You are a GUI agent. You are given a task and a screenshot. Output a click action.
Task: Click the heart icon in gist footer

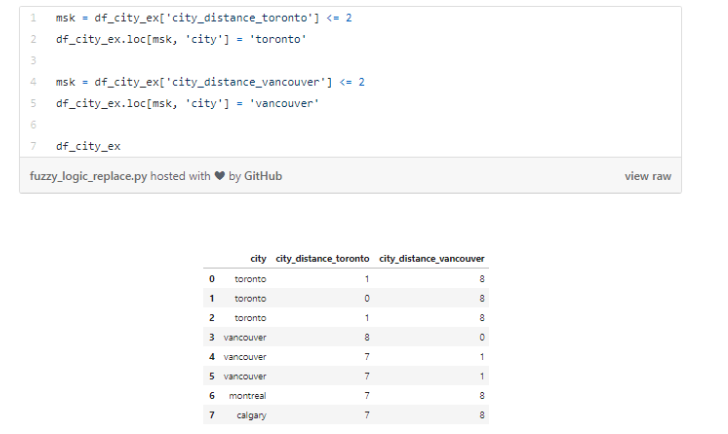click(x=218, y=176)
